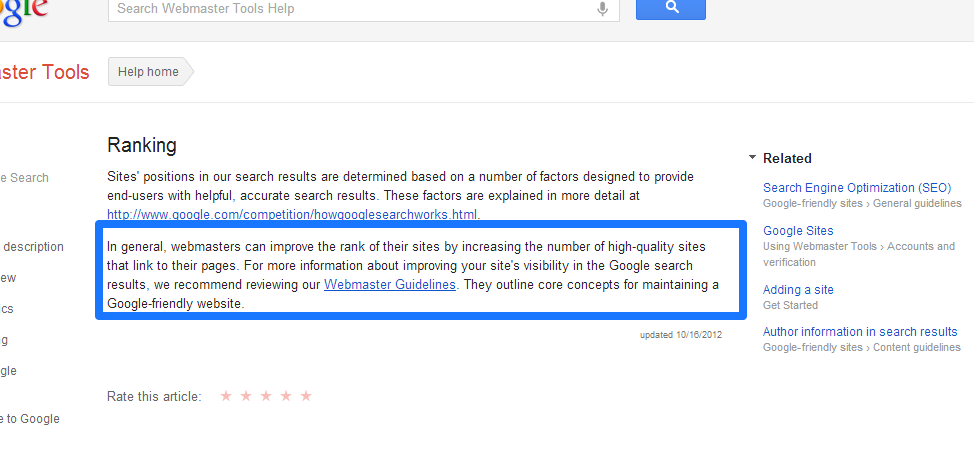Choose the fourth rating star
974x474 pixels.
(x=286, y=396)
